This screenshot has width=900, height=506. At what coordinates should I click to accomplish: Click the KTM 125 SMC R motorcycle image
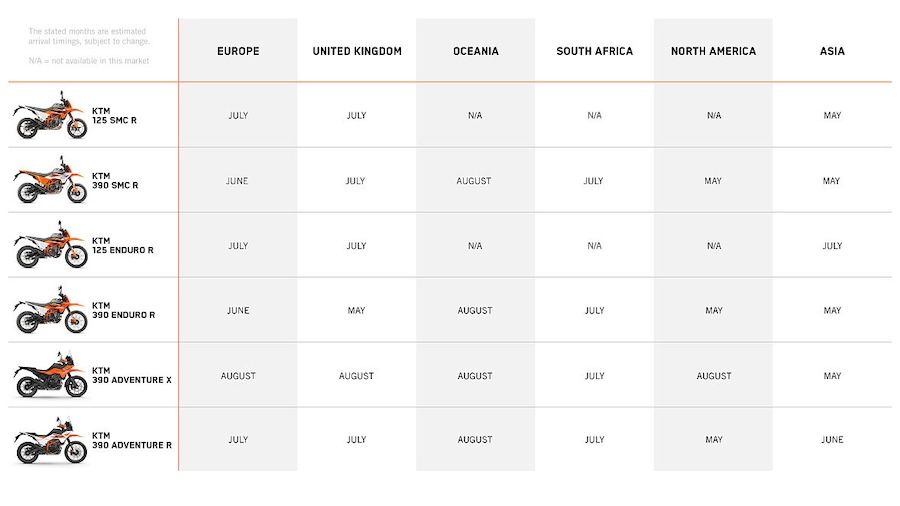coord(50,115)
